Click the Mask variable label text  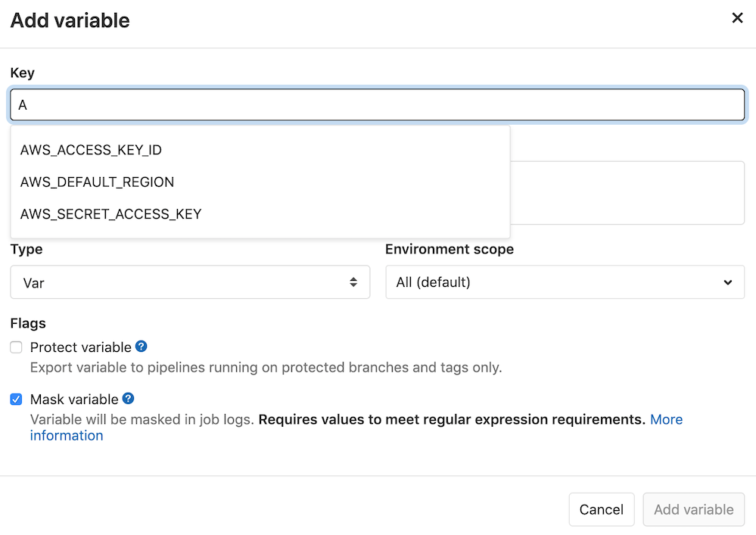(73, 399)
